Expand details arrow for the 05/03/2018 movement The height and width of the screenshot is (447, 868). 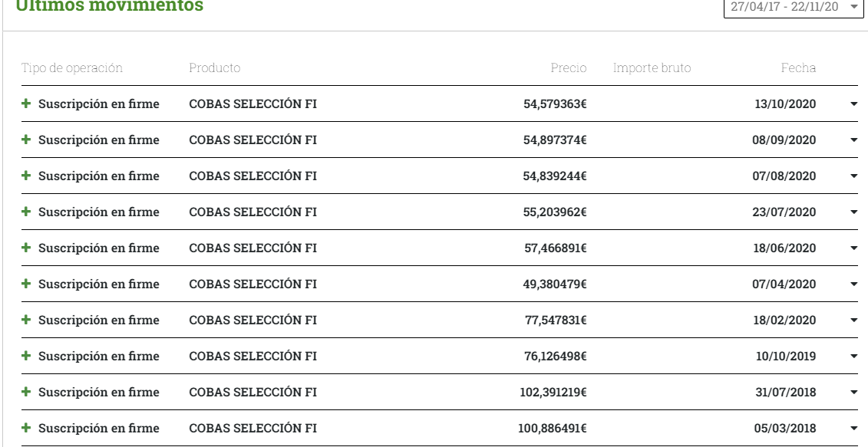click(854, 429)
